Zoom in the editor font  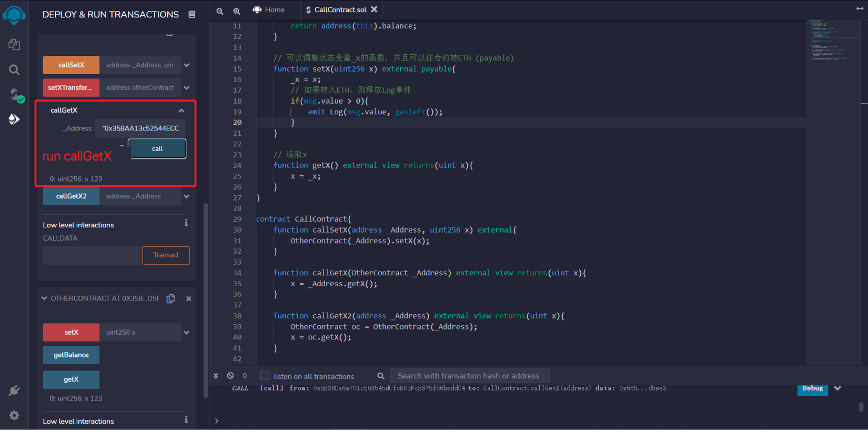(237, 11)
